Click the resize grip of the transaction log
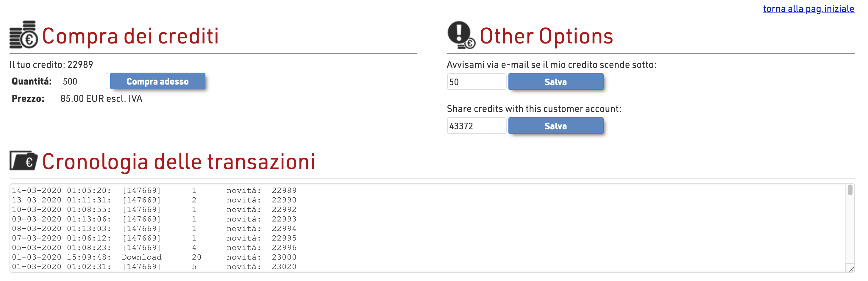Image resolution: width=868 pixels, height=281 pixels. point(851,269)
